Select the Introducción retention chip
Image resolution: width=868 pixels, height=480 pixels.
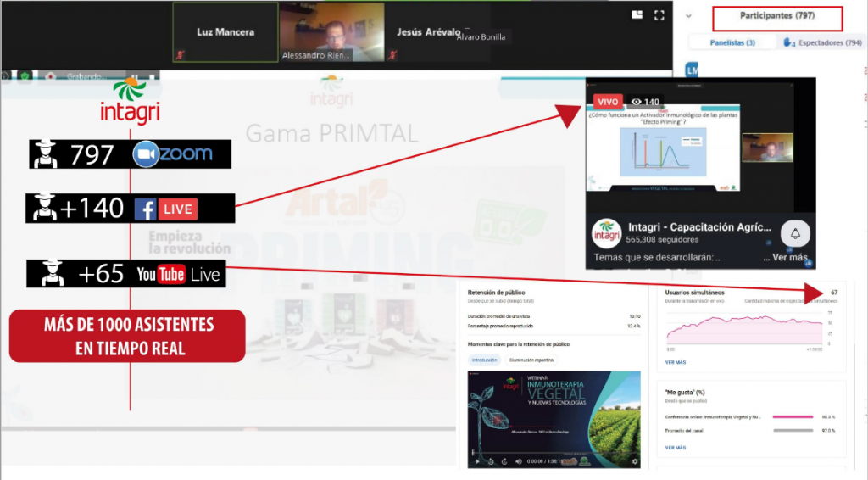tap(486, 360)
